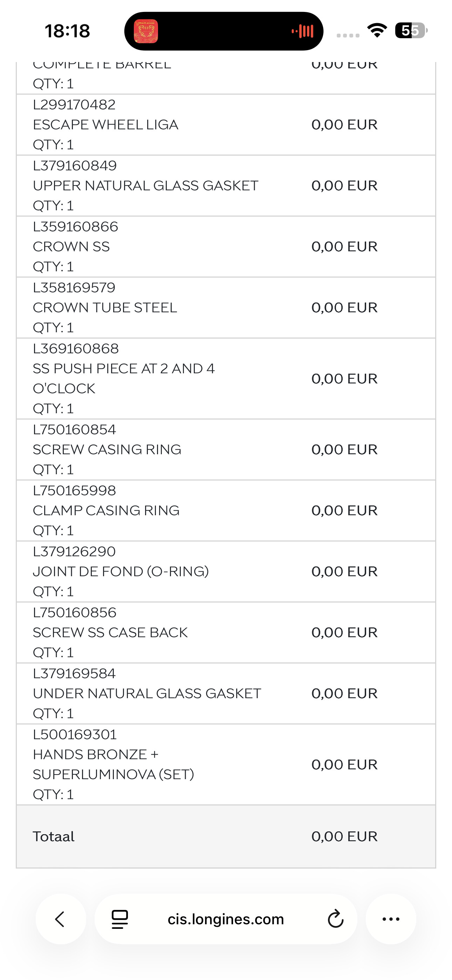Viewport: 452px width, 980px height.
Task: Tap part number L750160854 SCREW CASING RING
Action: [74, 429]
